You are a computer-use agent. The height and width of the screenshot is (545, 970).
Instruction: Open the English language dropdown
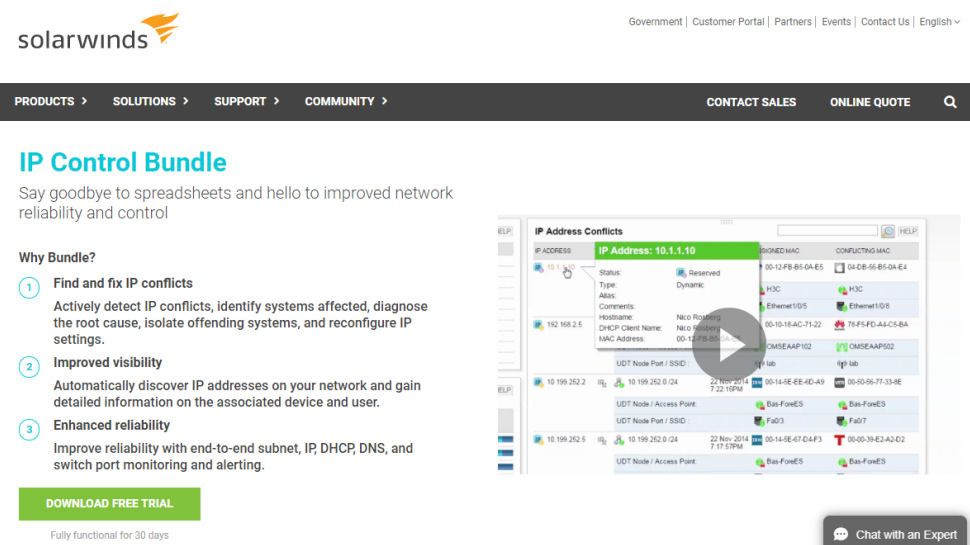939,22
